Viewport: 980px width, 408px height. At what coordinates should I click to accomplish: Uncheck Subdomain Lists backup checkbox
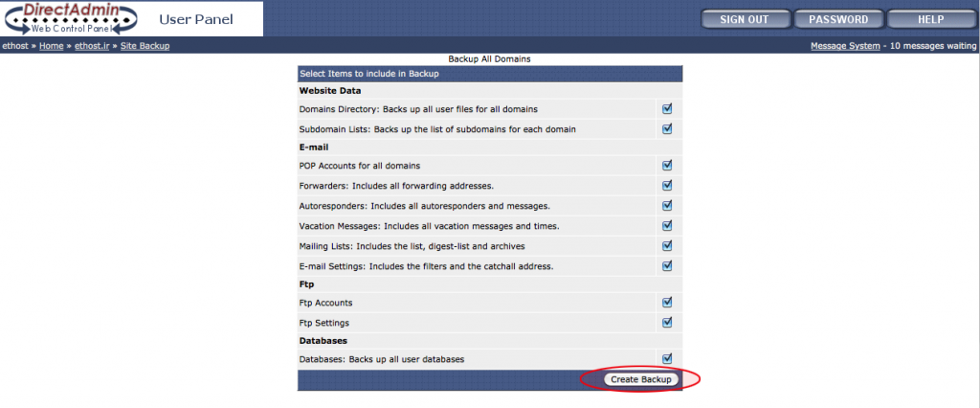(x=667, y=129)
